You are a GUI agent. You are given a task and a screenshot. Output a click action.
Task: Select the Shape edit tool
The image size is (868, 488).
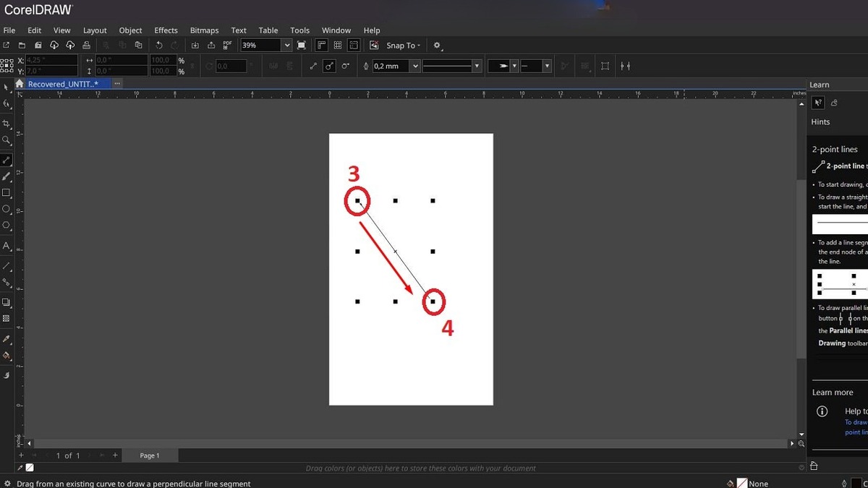click(x=6, y=103)
